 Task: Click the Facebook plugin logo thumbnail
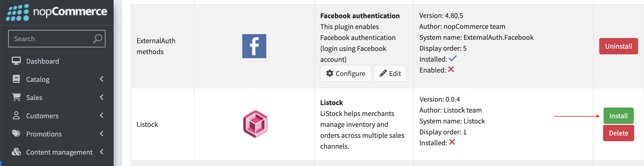pos(254,46)
